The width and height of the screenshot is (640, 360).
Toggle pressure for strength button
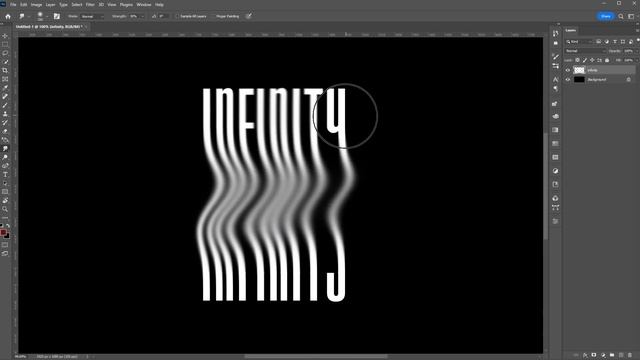pos(249,16)
